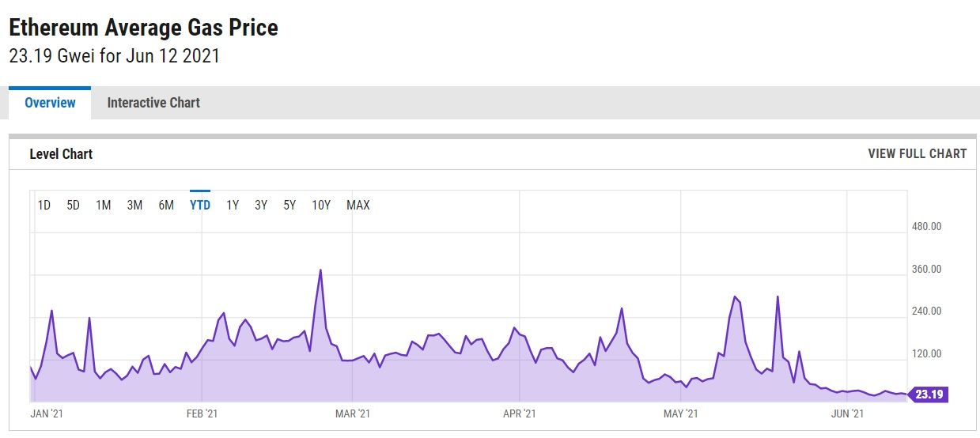Open the Interactive Chart tab
Viewport: 980px width, 438px height.
pos(153,103)
